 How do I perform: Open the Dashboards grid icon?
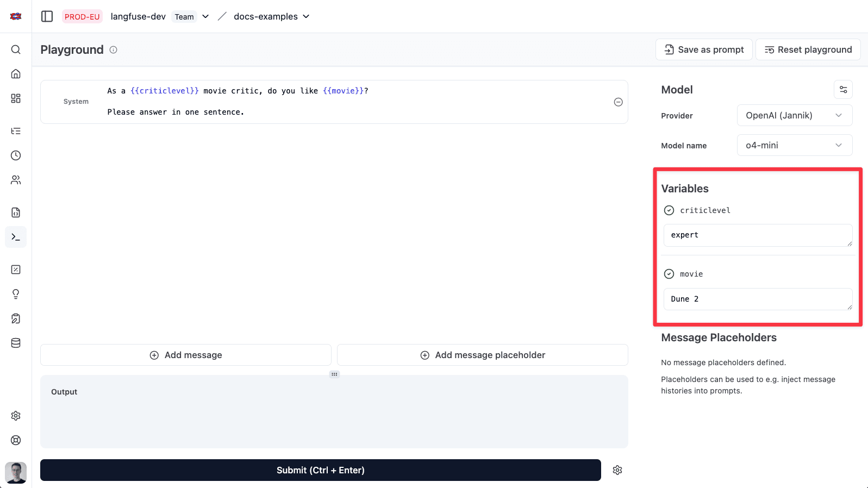(x=16, y=98)
